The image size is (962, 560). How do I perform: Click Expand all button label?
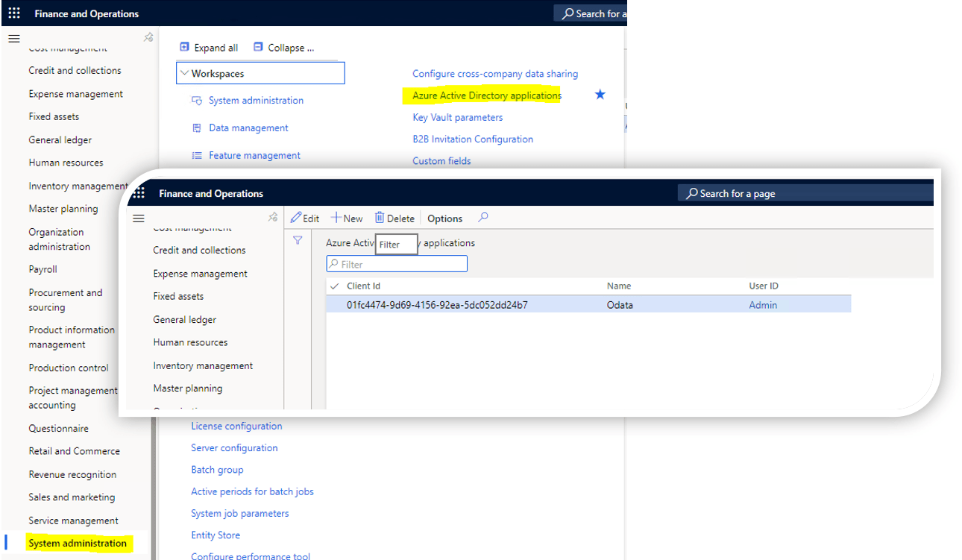pos(216,48)
